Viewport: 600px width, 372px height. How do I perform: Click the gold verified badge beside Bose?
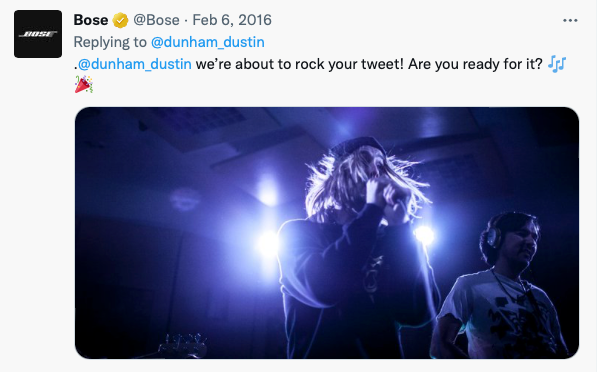pyautogui.click(x=120, y=20)
